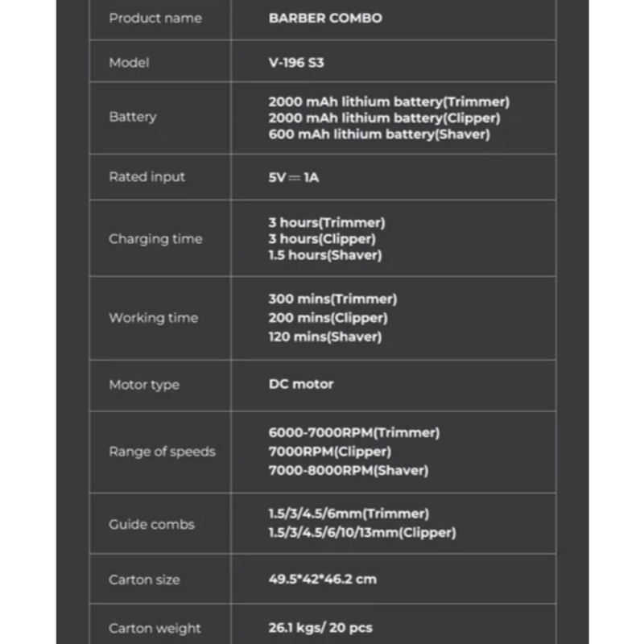Screen dimensions: 644x644
Task: Click 1.5/3/4.5/6/10/13mm(Clipper) comb sizes
Action: pos(362,533)
